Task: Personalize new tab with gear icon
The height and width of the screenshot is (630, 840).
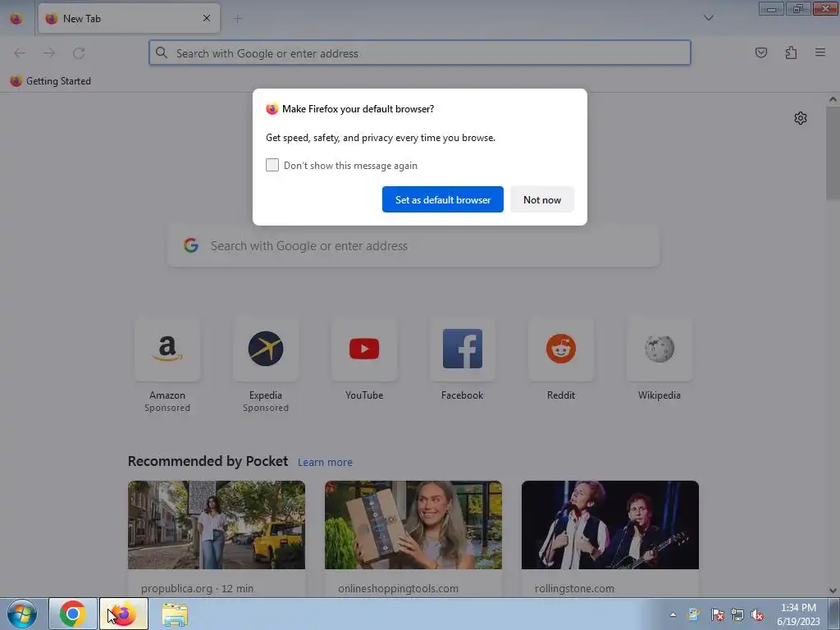Action: point(801,118)
